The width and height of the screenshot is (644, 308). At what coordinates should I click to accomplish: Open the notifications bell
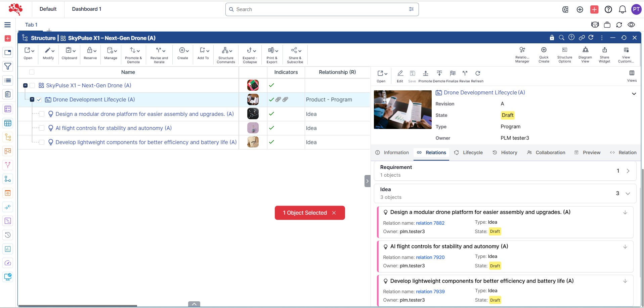[x=622, y=9]
